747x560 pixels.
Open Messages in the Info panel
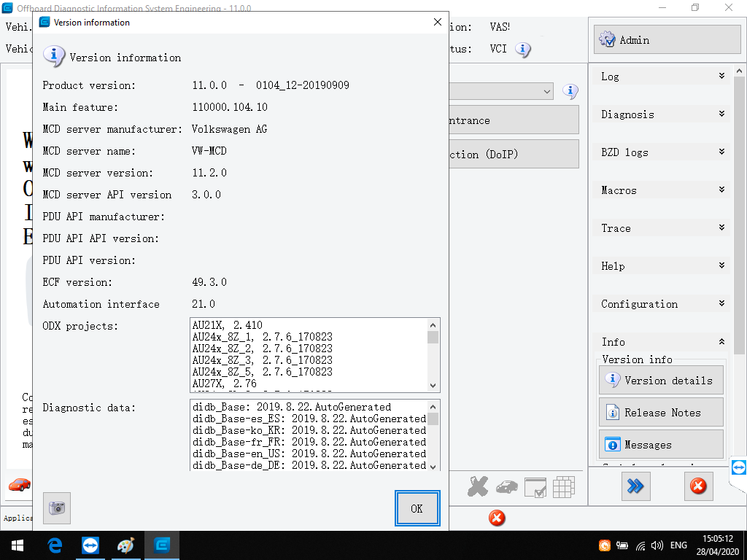coord(661,444)
